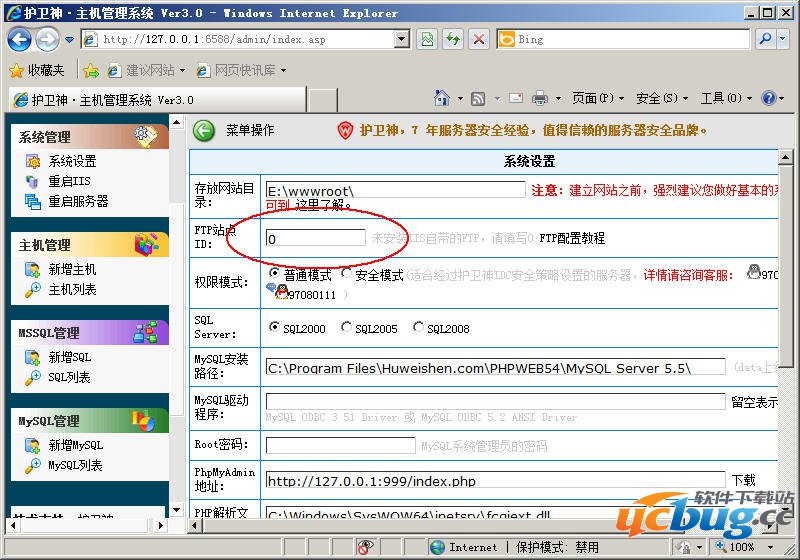Open 新增主机 in the sidebar
Screen dimensions: 800x560
(72, 269)
